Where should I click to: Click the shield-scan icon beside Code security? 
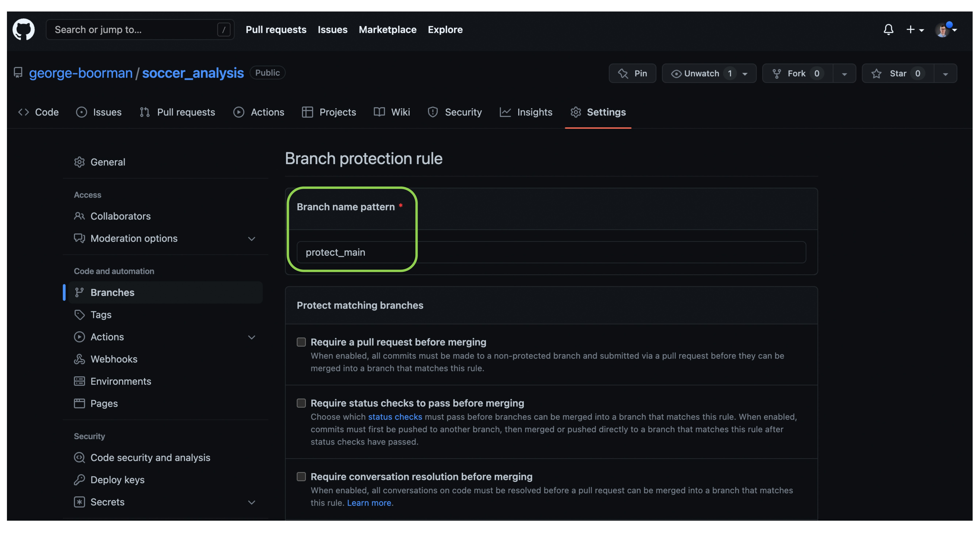79,457
